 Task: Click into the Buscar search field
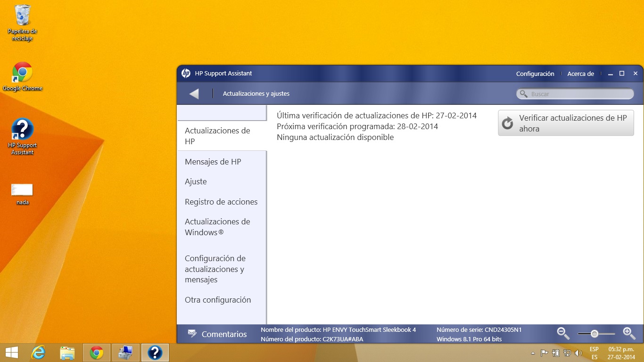(x=575, y=94)
